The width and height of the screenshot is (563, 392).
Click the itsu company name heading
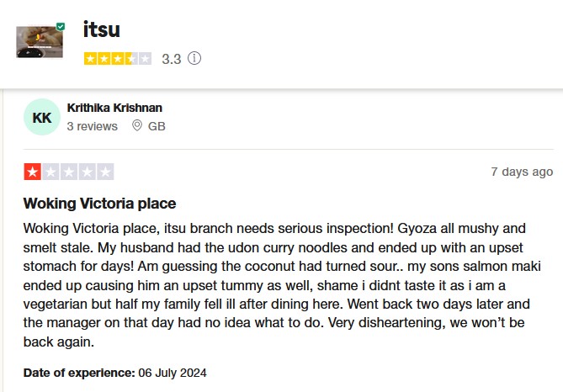[x=102, y=29]
